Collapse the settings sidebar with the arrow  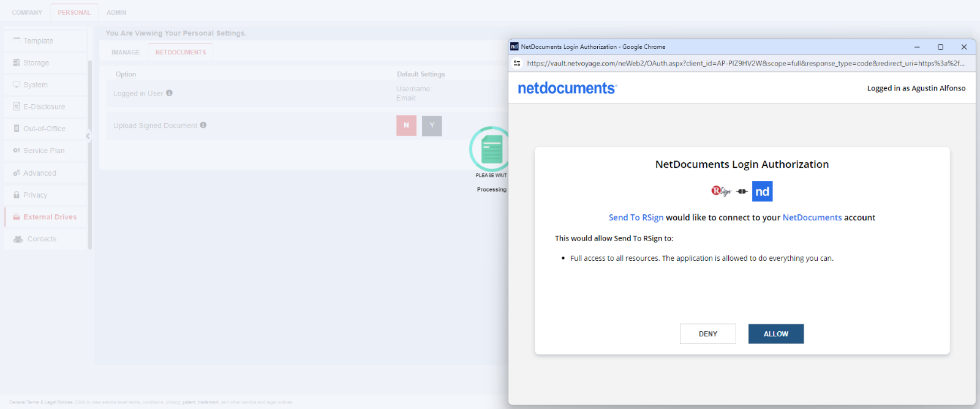click(x=88, y=136)
